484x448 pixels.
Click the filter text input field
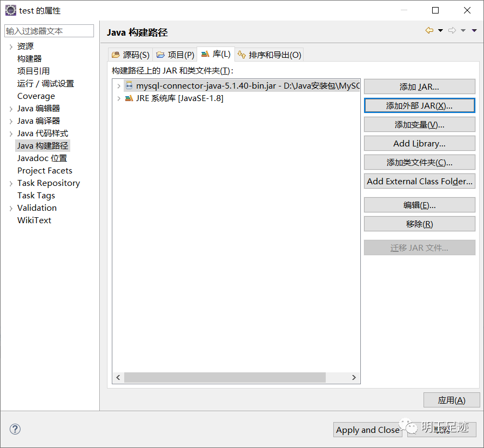point(49,31)
